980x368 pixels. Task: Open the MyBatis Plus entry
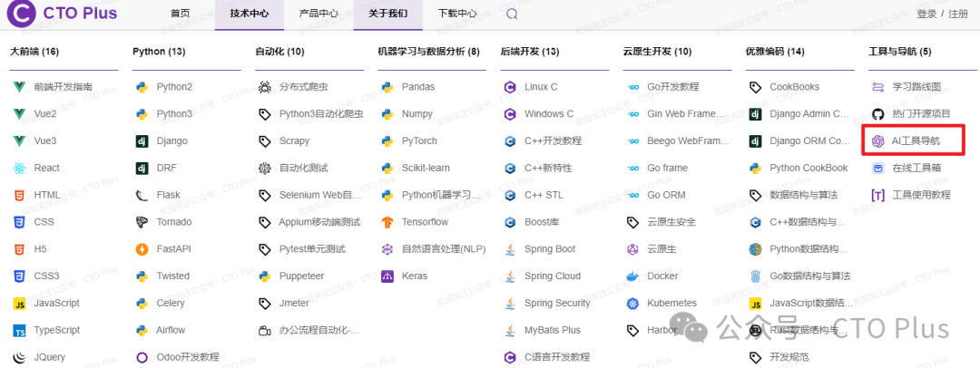pyautogui.click(x=553, y=330)
